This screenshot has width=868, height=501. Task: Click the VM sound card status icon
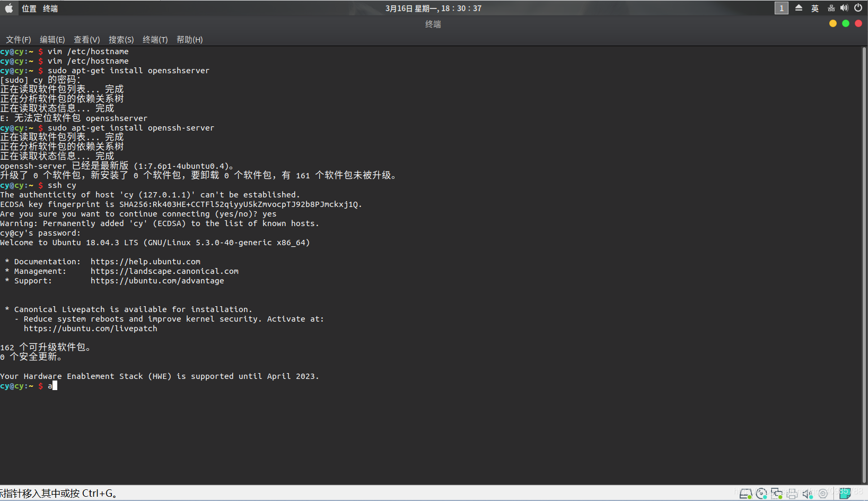tap(807, 494)
